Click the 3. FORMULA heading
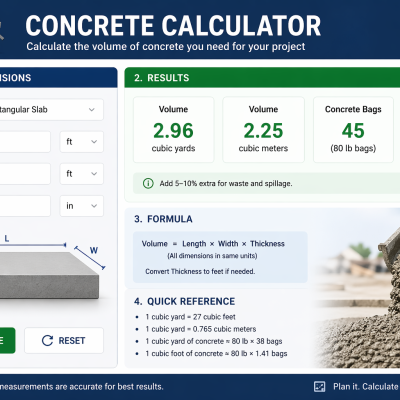Viewport: 400px width, 400px height. pyautogui.click(x=163, y=219)
